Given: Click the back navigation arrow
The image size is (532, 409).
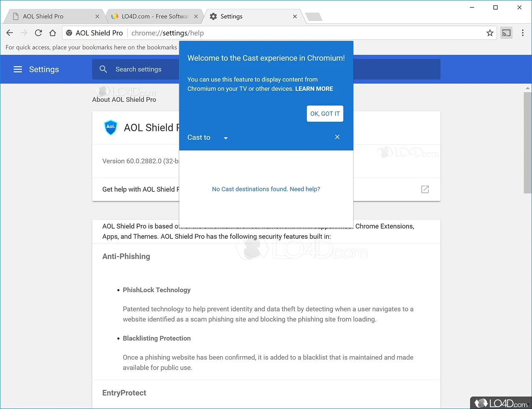Looking at the screenshot, I should [x=10, y=33].
